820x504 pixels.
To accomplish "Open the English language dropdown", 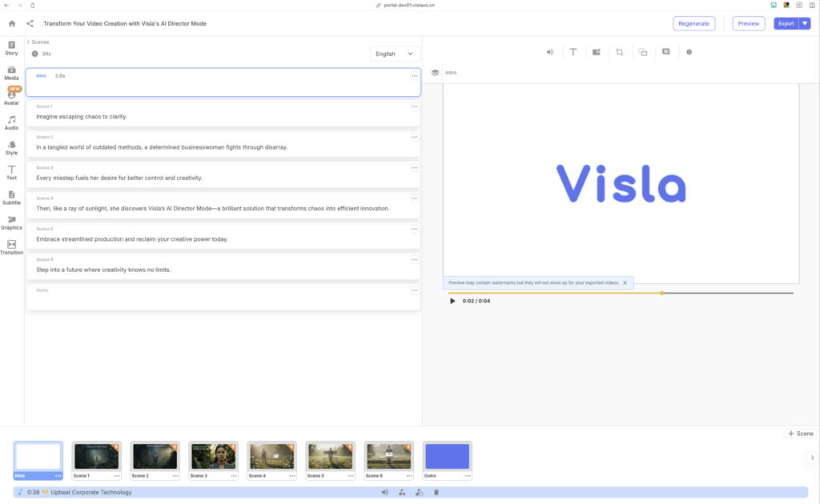I will click(x=396, y=54).
